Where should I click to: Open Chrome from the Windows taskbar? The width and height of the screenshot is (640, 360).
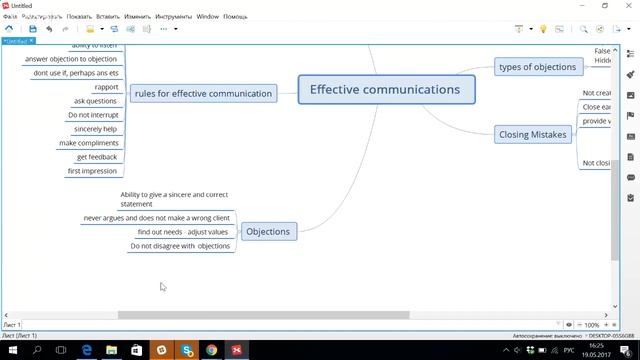[x=211, y=350]
